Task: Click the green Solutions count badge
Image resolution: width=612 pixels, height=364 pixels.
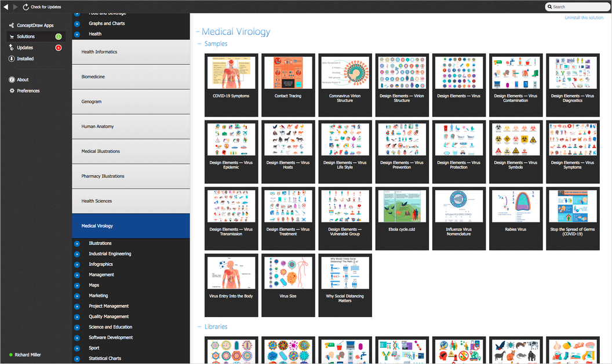Action: 59,37
